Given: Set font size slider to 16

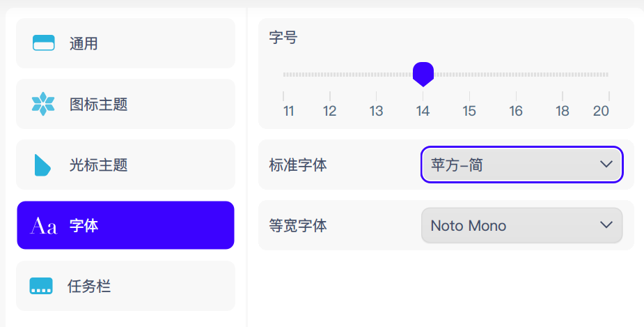Looking at the screenshot, I should 516,75.
